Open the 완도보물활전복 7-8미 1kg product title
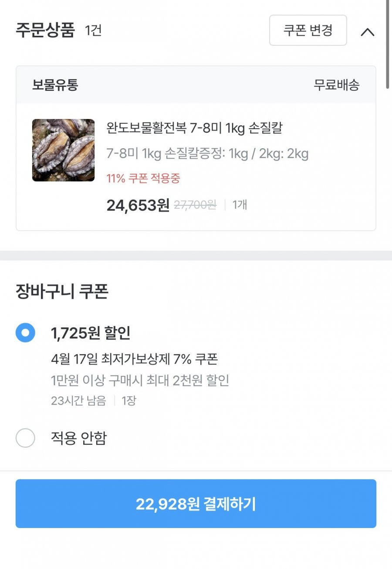 tap(194, 128)
